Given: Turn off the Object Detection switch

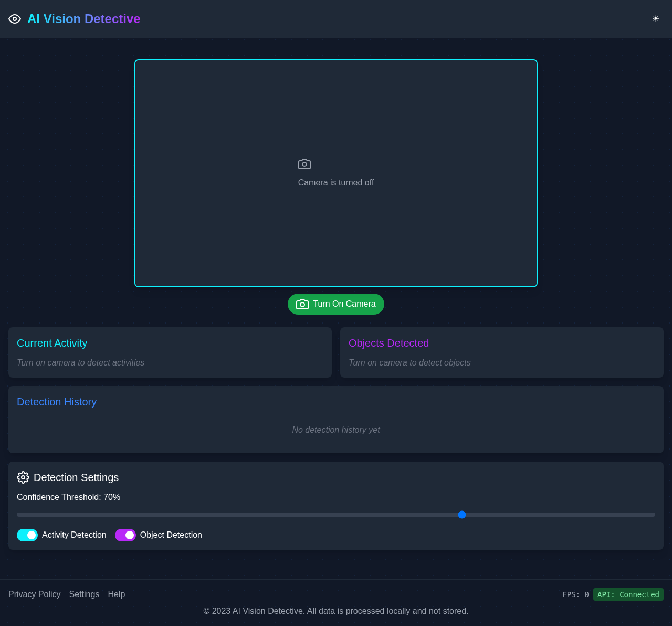Looking at the screenshot, I should 125,535.
